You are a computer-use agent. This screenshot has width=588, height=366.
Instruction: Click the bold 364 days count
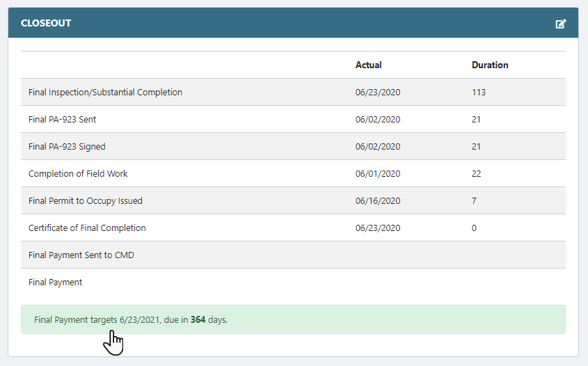pos(198,320)
